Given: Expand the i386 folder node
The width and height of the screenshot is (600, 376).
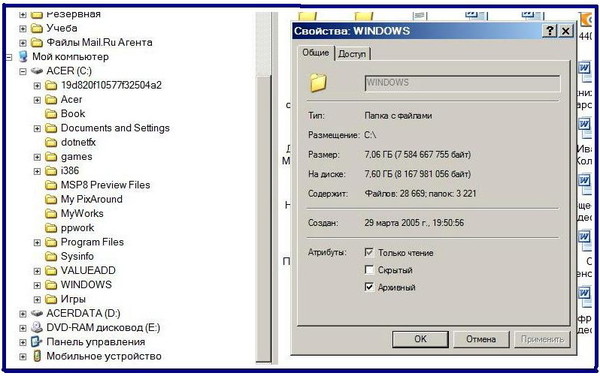Looking at the screenshot, I should [x=37, y=171].
